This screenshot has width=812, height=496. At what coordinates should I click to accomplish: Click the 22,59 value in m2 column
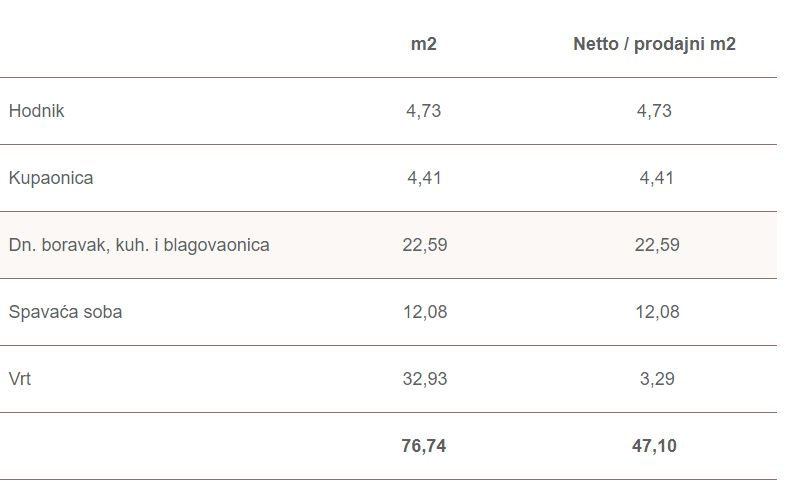[x=425, y=245]
